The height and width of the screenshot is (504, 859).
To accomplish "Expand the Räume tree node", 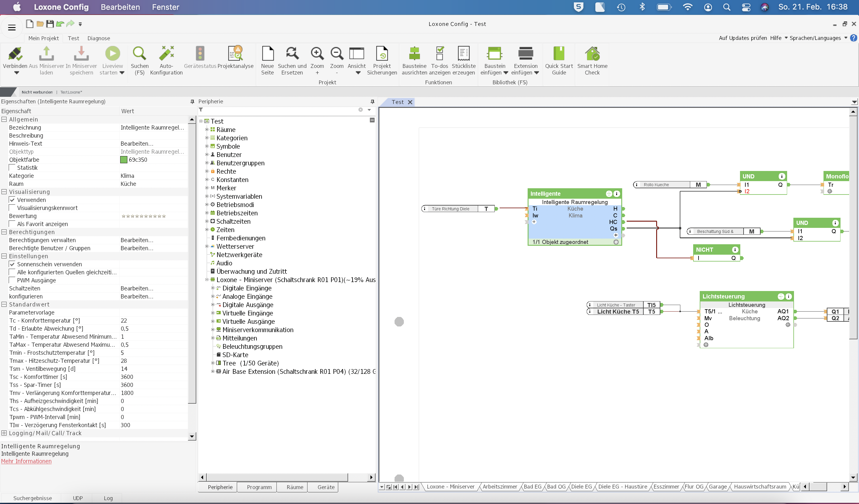I will pos(207,129).
